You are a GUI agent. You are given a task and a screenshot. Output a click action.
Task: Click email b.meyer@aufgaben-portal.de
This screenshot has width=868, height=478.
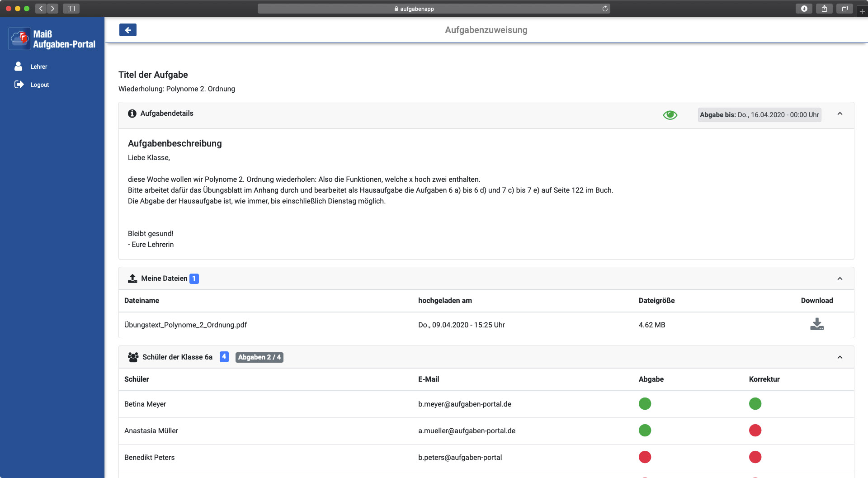(465, 404)
